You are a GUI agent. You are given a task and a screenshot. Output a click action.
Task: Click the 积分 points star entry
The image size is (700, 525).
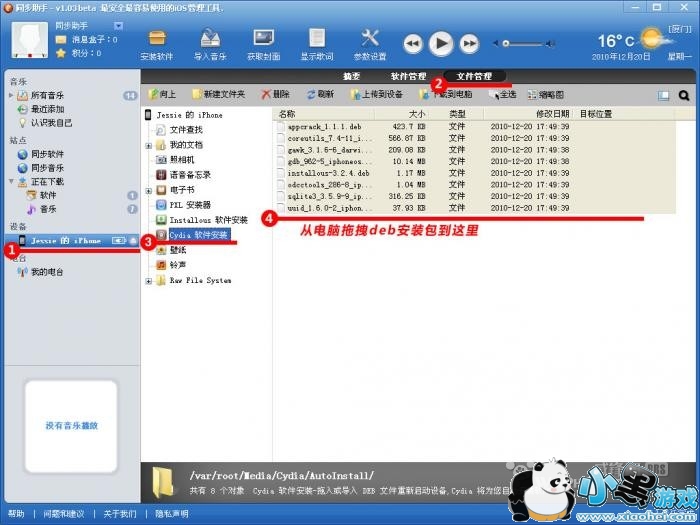(79, 53)
